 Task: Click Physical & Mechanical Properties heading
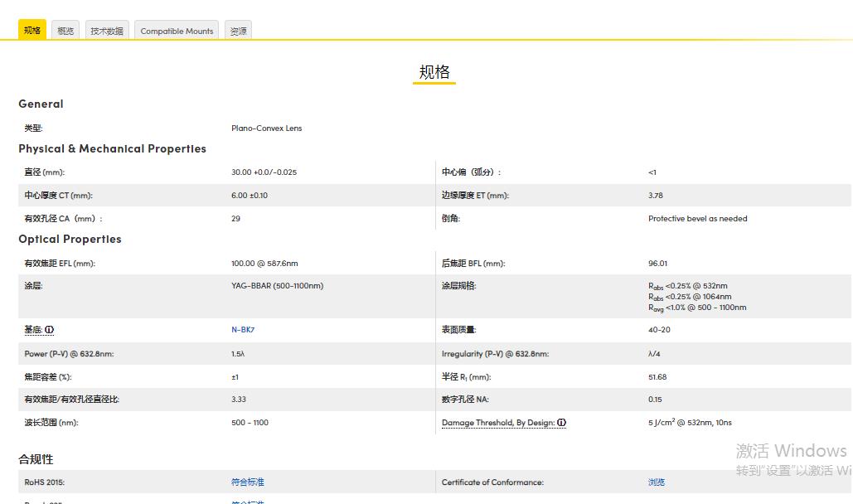tap(112, 149)
